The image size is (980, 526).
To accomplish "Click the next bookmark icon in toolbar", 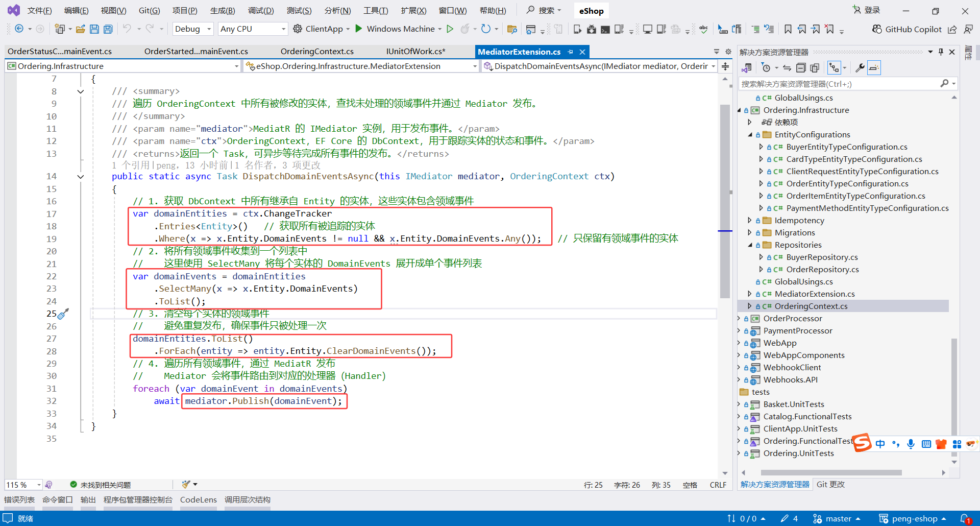I will pyautogui.click(x=816, y=29).
